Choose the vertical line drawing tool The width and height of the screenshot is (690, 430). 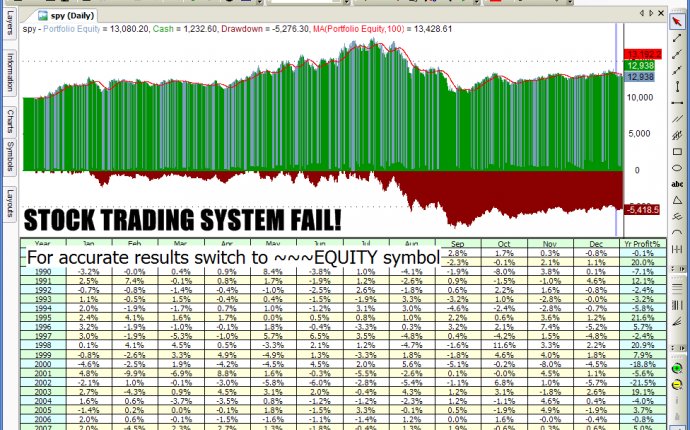click(x=677, y=86)
